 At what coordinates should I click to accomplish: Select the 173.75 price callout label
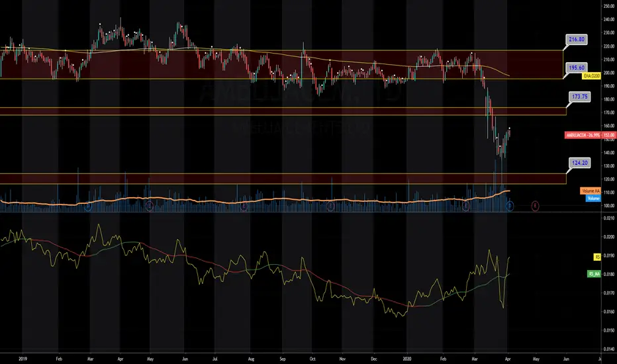point(580,97)
